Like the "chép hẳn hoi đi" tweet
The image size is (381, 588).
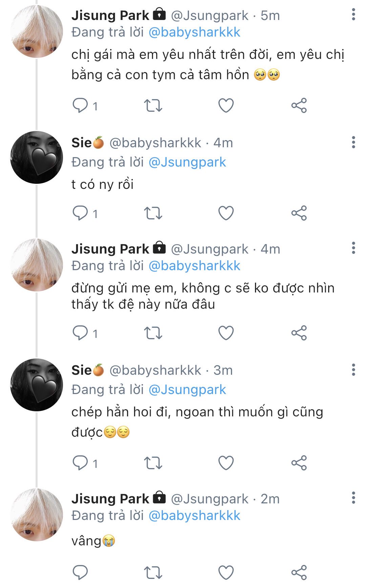point(226,463)
